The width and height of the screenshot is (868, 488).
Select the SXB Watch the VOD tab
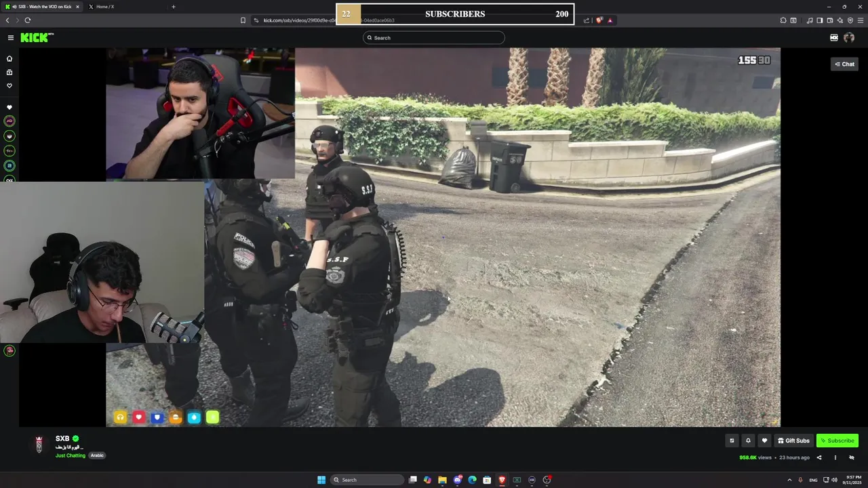coord(42,7)
